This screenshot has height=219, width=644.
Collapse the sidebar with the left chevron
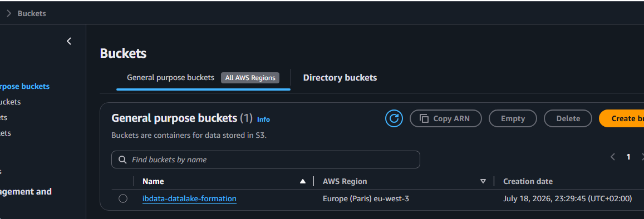[69, 41]
